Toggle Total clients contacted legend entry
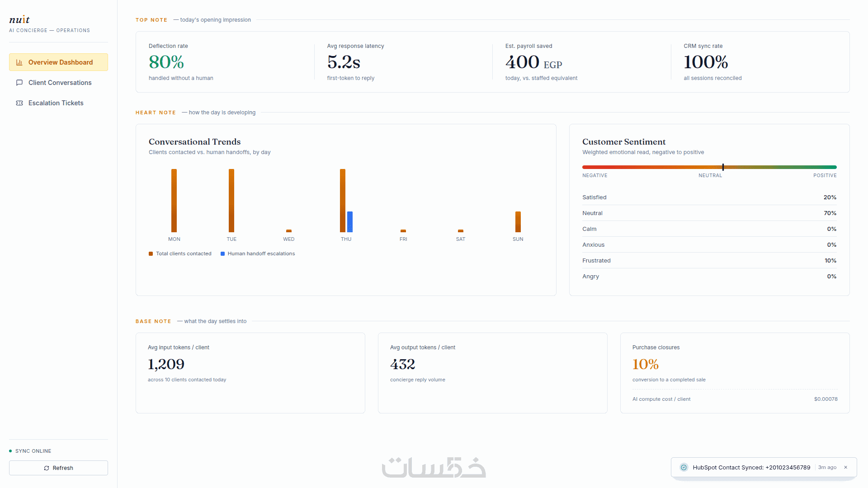The width and height of the screenshot is (868, 488). click(180, 253)
